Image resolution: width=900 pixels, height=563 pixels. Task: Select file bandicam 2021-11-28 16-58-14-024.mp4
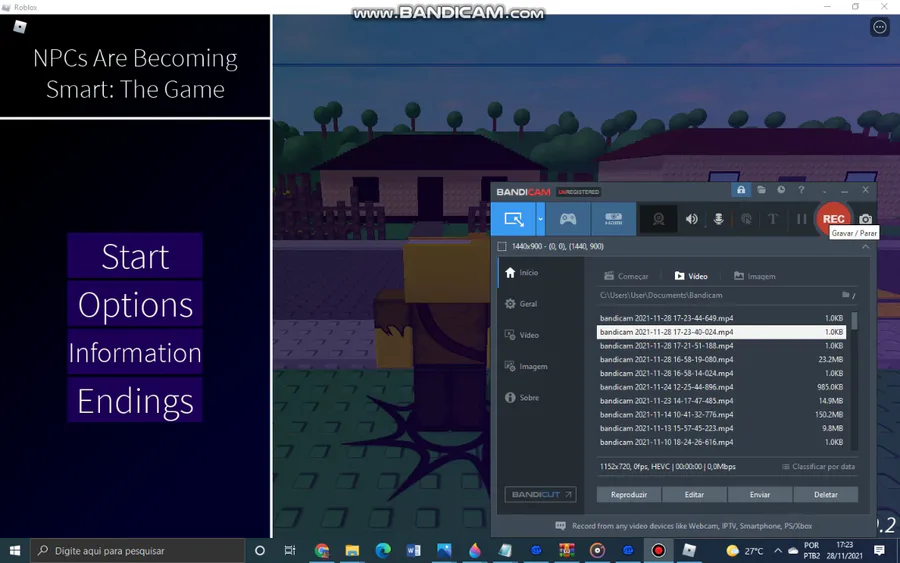pos(721,373)
